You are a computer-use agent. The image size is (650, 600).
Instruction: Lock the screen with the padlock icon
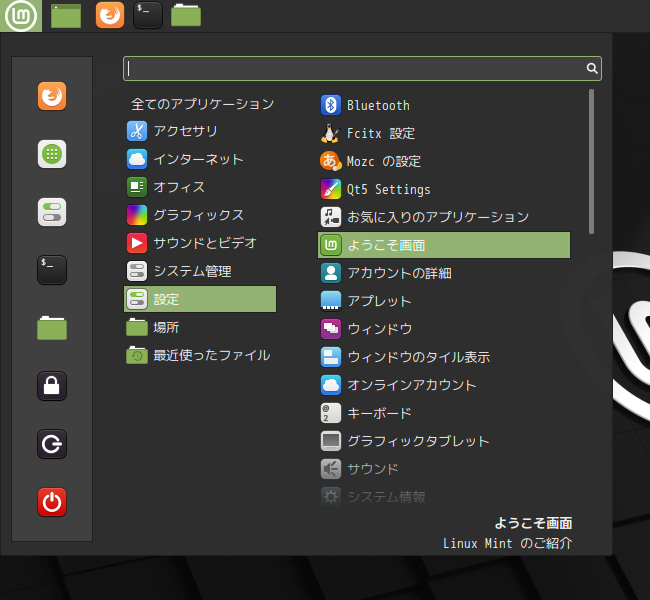coord(52,386)
